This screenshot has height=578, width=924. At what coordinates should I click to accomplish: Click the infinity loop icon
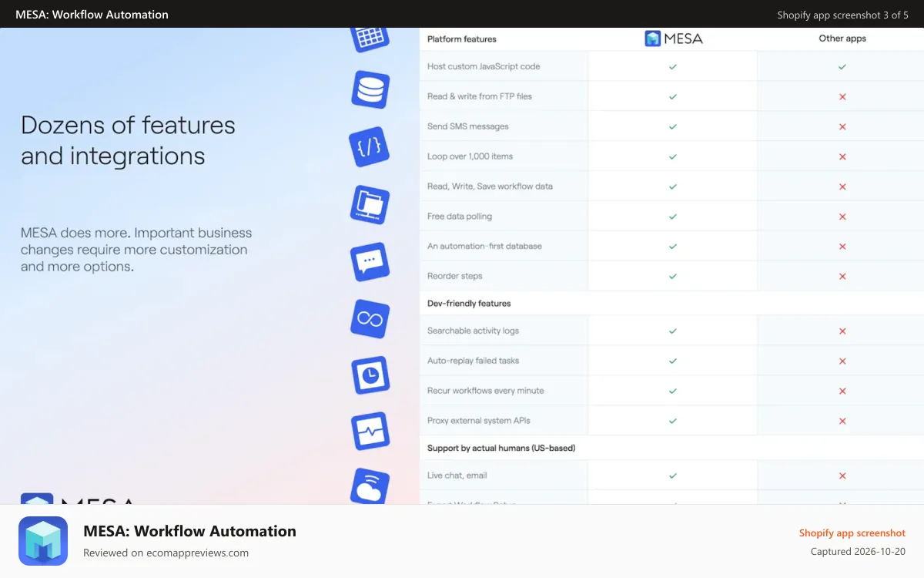click(x=370, y=318)
